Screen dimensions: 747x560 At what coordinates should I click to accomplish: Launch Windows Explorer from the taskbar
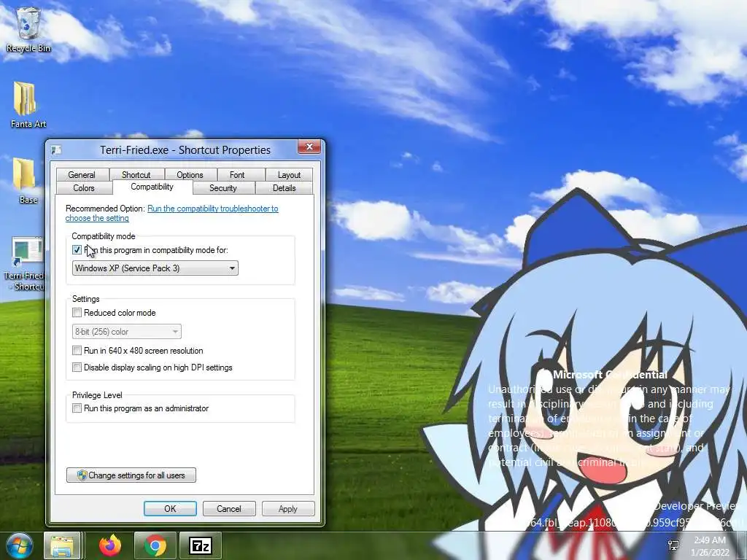[63, 545]
